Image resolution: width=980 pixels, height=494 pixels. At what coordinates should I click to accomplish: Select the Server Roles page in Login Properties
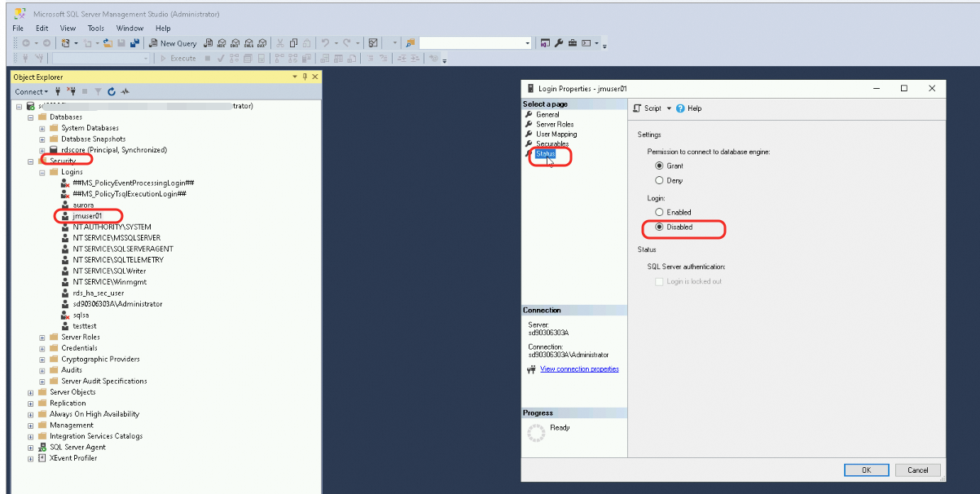click(554, 125)
